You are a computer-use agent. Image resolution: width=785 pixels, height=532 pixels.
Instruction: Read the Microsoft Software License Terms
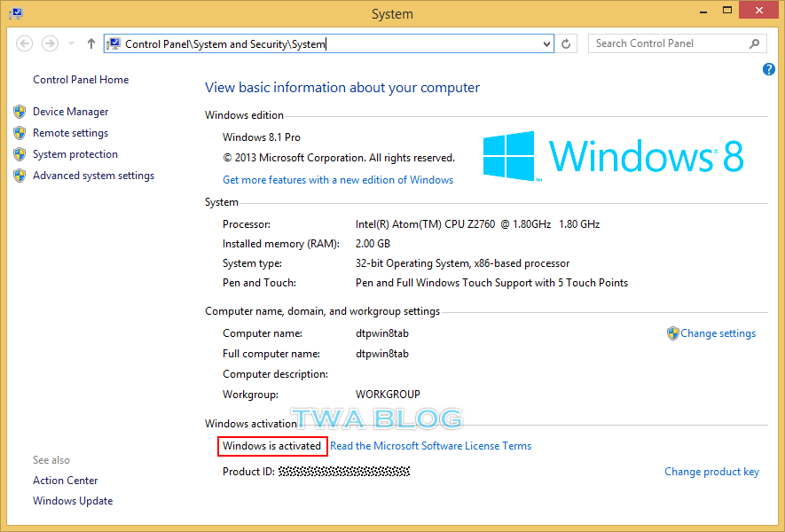click(x=431, y=446)
